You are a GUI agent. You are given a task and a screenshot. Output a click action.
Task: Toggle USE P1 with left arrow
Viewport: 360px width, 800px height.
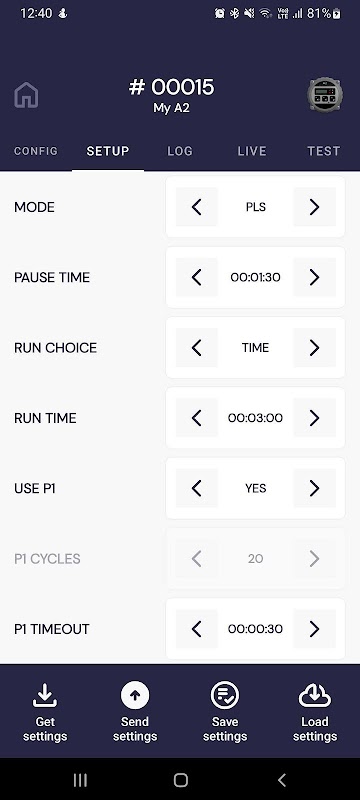197,488
